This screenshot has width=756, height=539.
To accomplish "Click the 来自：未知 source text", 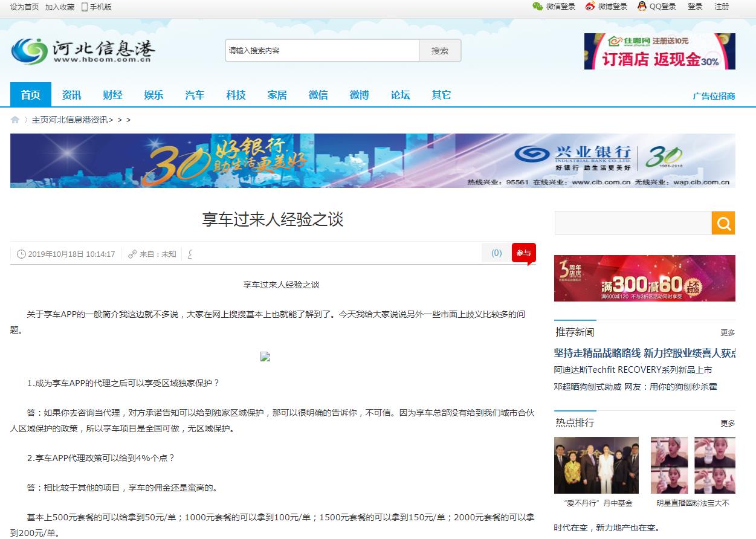I will (x=158, y=254).
